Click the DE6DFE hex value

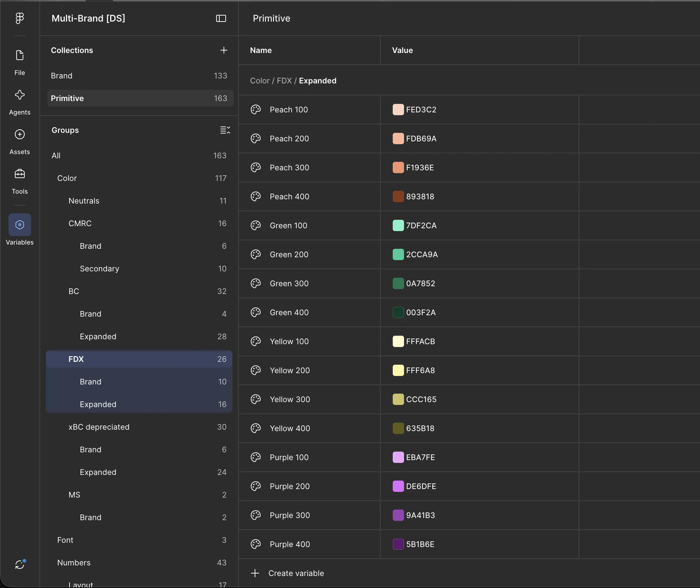click(421, 486)
